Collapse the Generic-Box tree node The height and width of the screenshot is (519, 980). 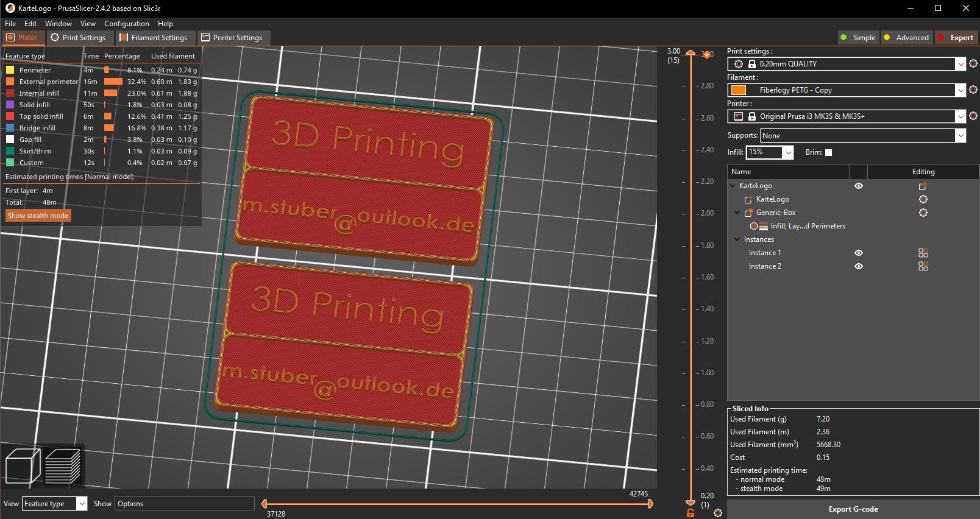pos(737,213)
